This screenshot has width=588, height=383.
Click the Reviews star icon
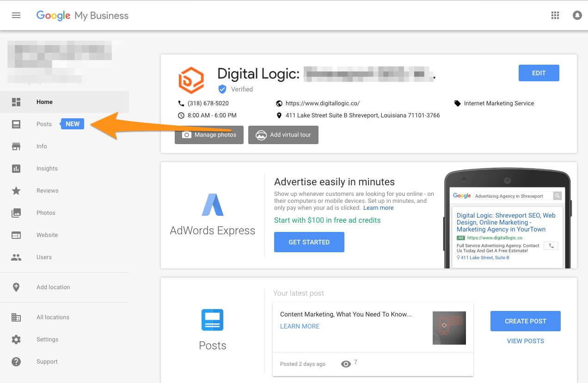pos(16,191)
